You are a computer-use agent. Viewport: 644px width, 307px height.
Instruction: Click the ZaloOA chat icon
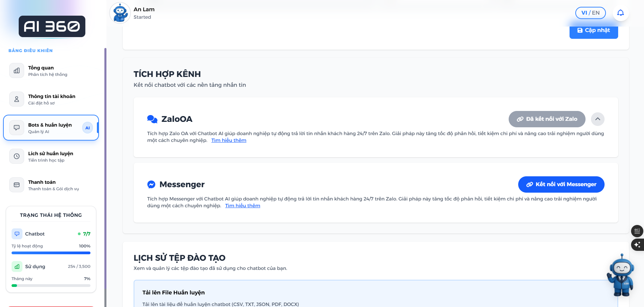coord(152,119)
